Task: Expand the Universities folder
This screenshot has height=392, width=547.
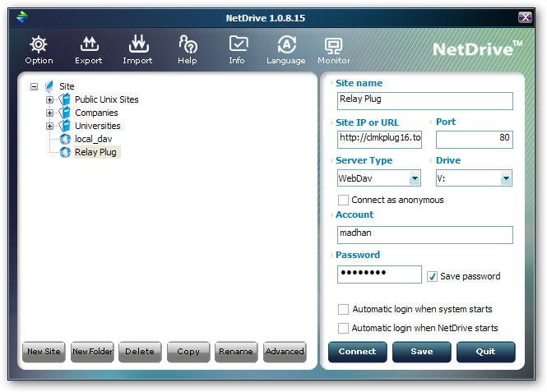Action: (50, 126)
